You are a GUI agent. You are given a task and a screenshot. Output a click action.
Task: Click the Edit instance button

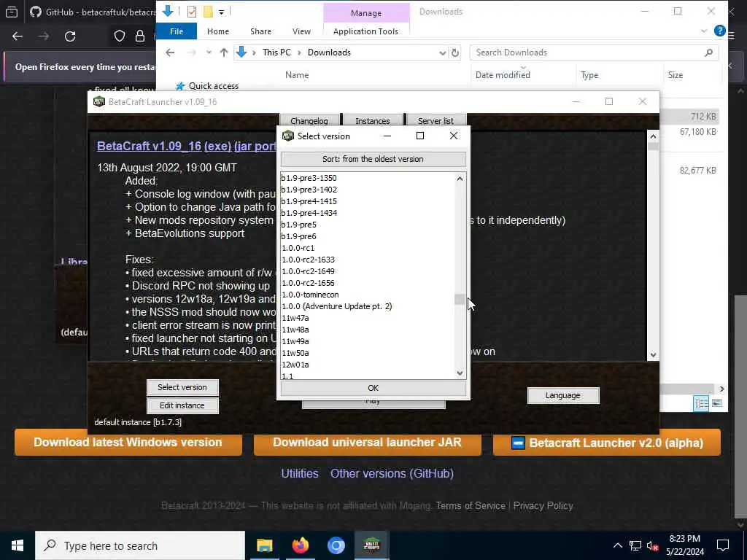(x=182, y=405)
